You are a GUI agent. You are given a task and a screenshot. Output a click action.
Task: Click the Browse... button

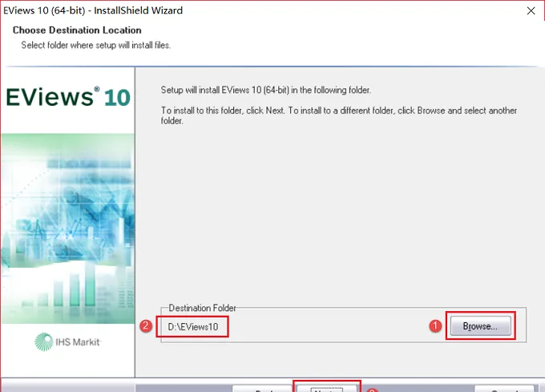click(481, 326)
